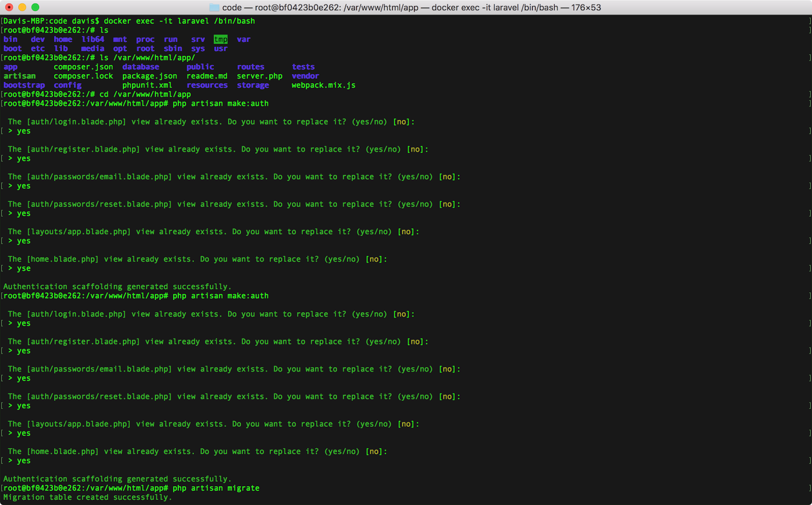Click the webpack.mix.js filename
The image size is (812, 505).
pos(323,85)
